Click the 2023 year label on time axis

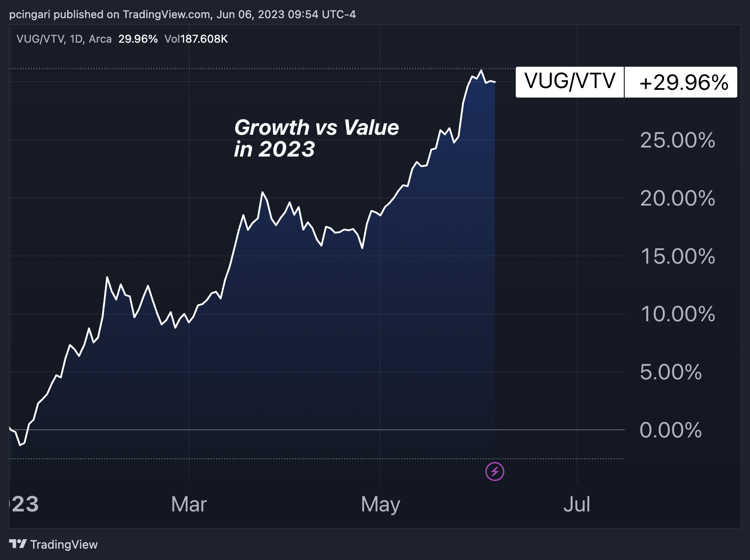coord(25,504)
